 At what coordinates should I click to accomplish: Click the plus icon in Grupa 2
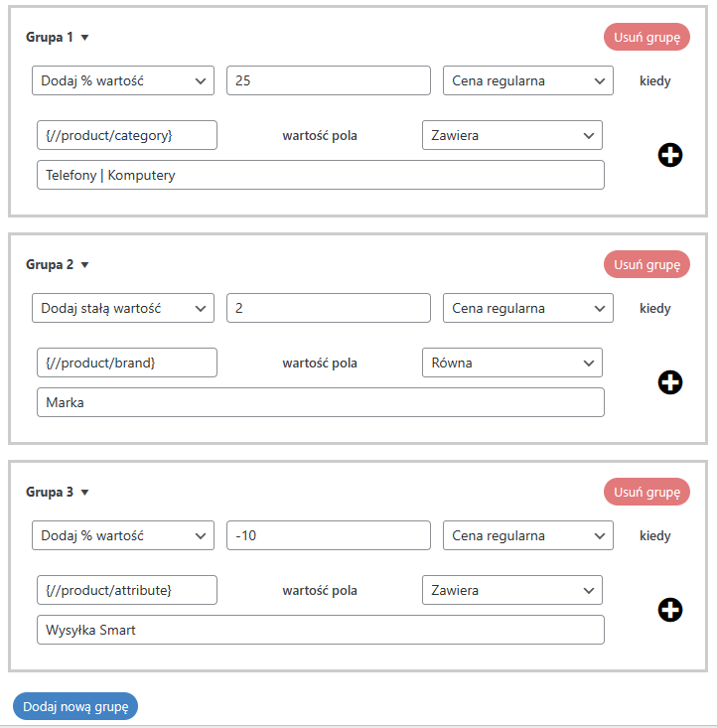(670, 382)
